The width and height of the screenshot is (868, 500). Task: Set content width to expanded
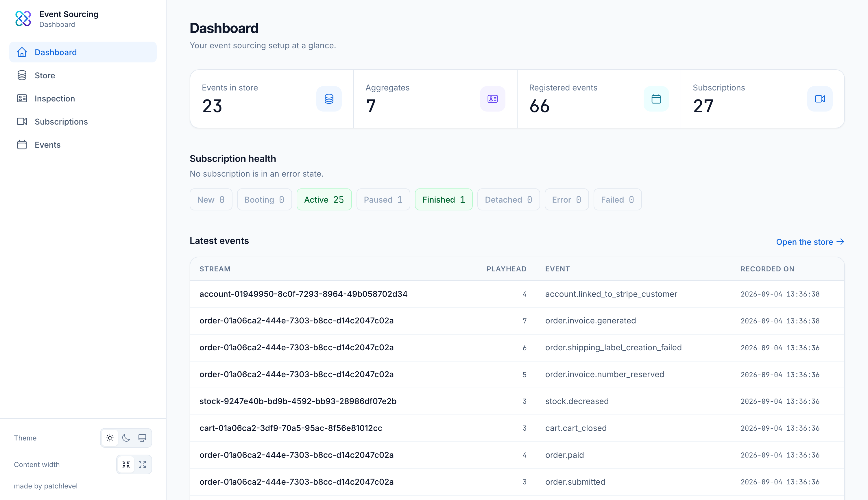point(142,465)
